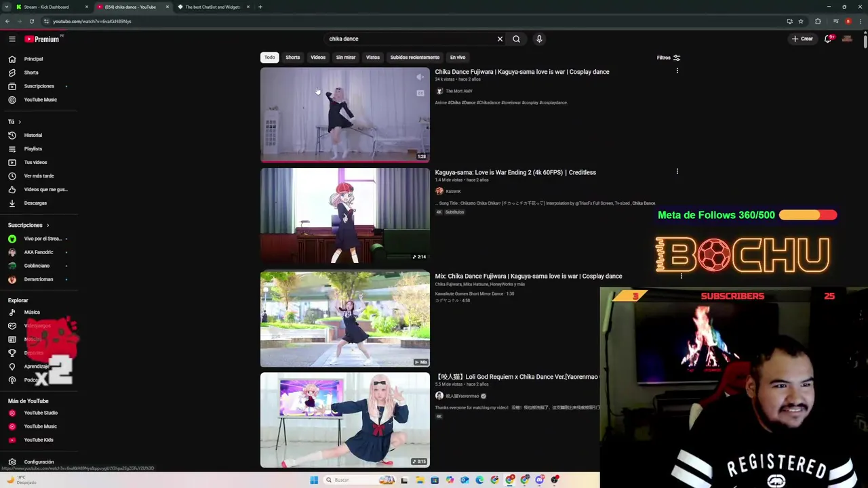
Task: Open Principal in the sidebar
Action: coord(34,59)
